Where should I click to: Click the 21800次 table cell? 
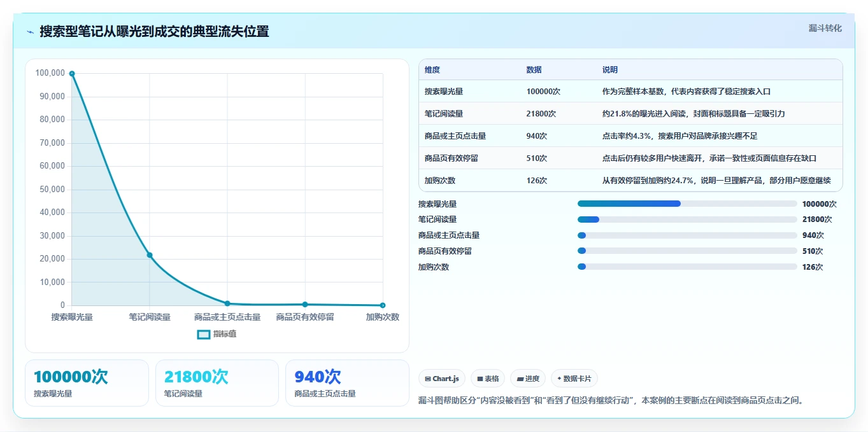click(541, 114)
